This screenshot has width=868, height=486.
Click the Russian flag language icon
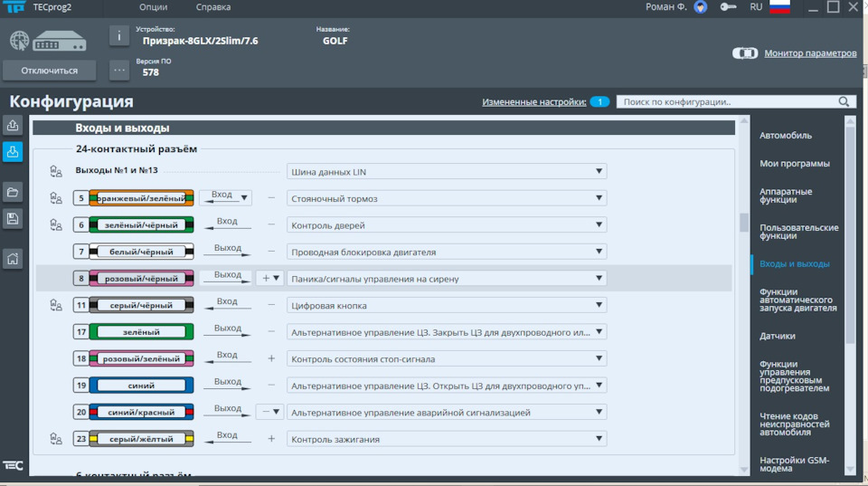point(779,7)
